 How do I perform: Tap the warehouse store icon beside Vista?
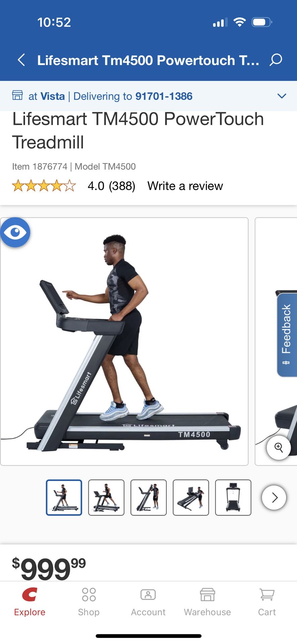pyautogui.click(x=17, y=96)
